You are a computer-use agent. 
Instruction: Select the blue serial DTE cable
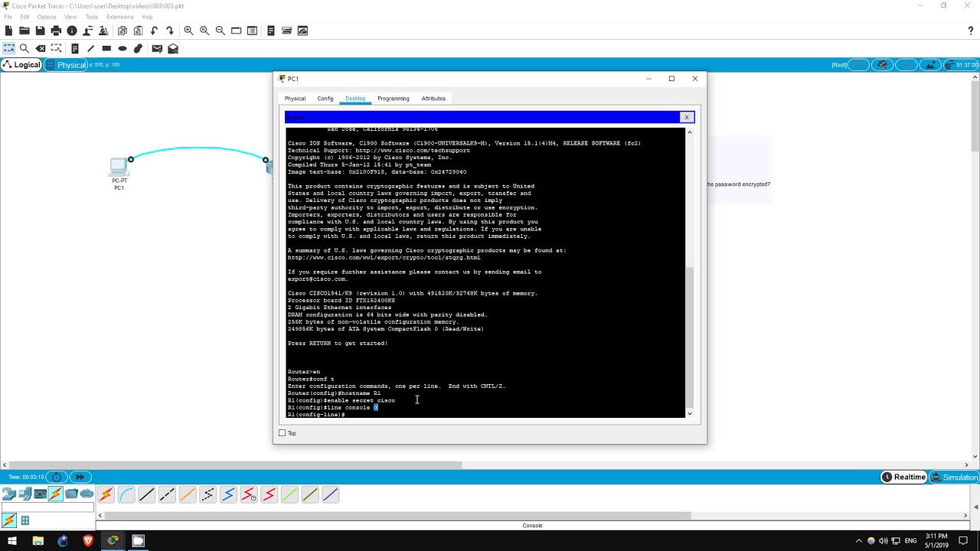(228, 495)
